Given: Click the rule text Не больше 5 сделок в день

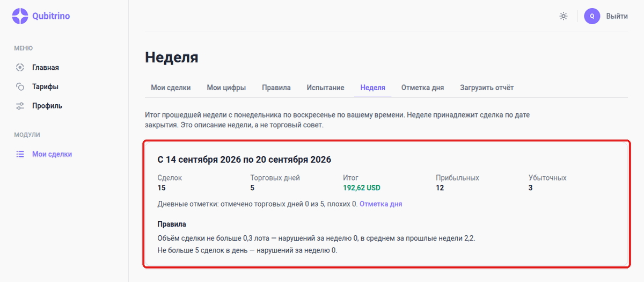Looking at the screenshot, I should (x=203, y=250).
